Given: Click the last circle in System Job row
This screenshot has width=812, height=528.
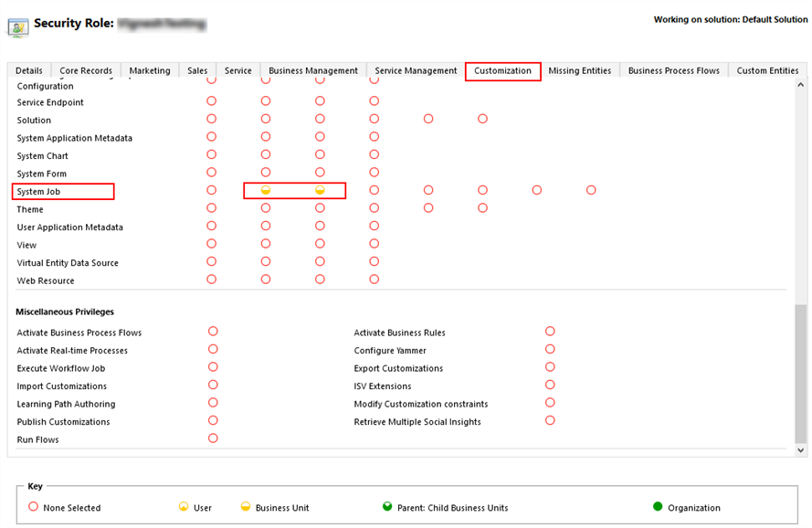Looking at the screenshot, I should 591,190.
